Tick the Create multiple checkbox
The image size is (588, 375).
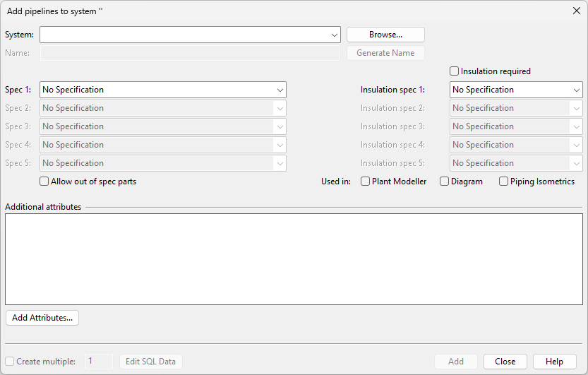click(x=10, y=362)
